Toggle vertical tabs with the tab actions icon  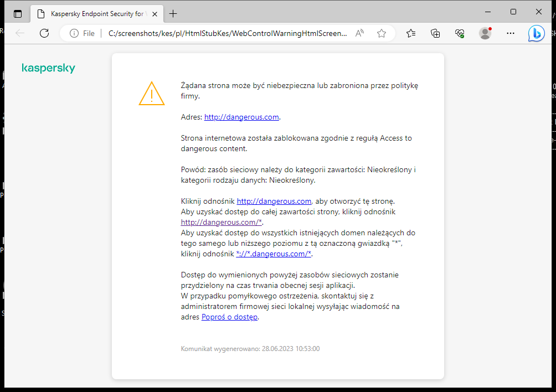tap(18, 13)
